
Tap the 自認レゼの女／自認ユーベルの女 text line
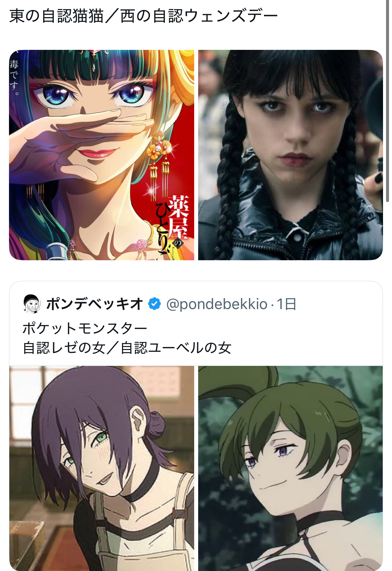[127, 348]
